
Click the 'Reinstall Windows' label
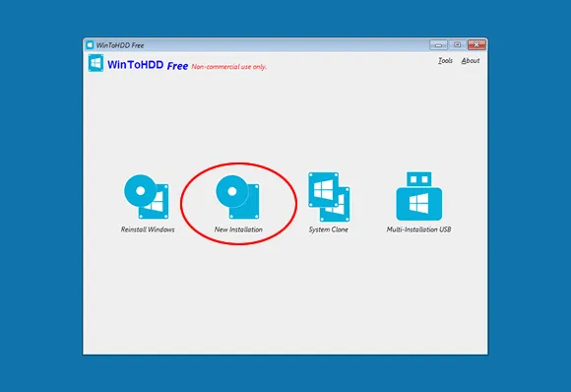tap(148, 229)
